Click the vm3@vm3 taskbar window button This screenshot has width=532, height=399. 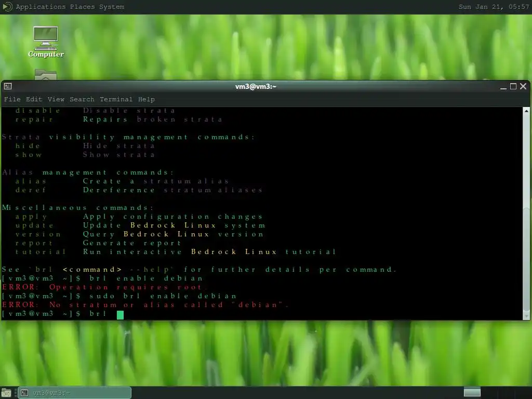click(x=74, y=393)
